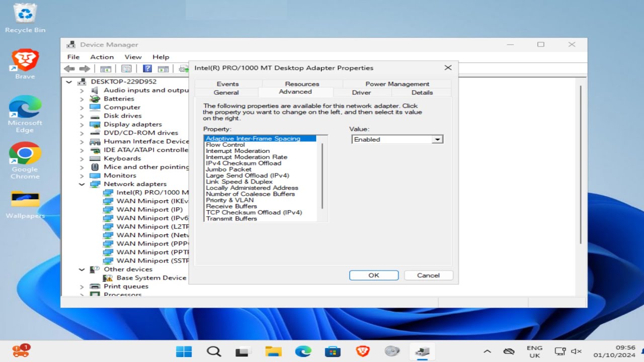
Task: Select Brave desktop shortcut icon
Action: (x=25, y=64)
